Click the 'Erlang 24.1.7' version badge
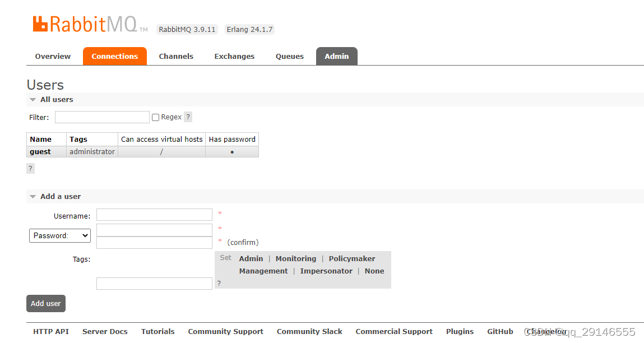Image resolution: width=644 pixels, height=343 pixels. click(x=250, y=30)
